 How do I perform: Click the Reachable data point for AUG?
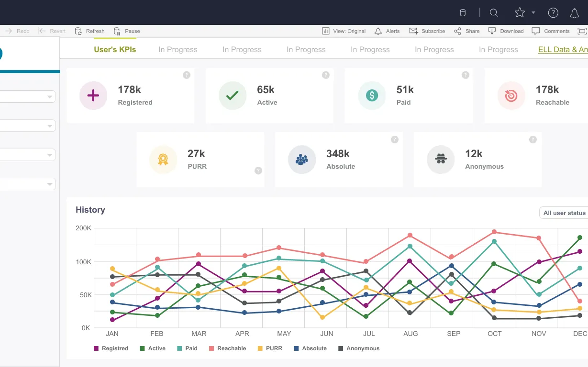(x=410, y=235)
